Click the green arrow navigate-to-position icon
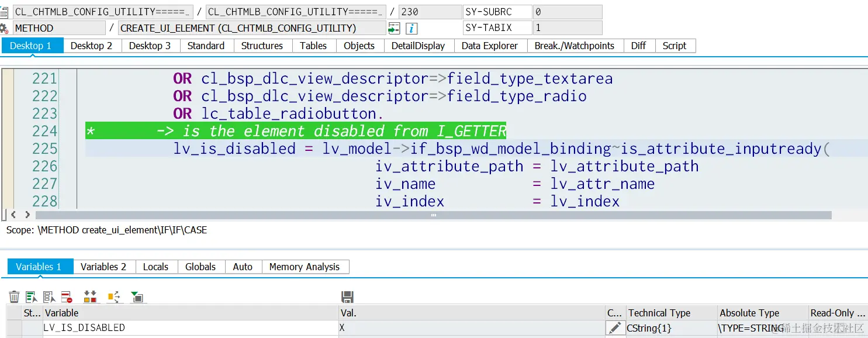This screenshot has width=868, height=338. pos(394,28)
